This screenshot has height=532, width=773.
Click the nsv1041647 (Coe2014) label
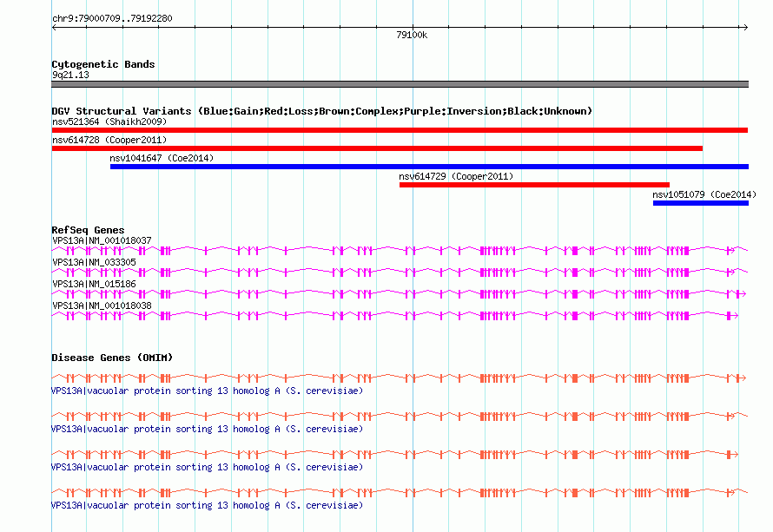162,158
